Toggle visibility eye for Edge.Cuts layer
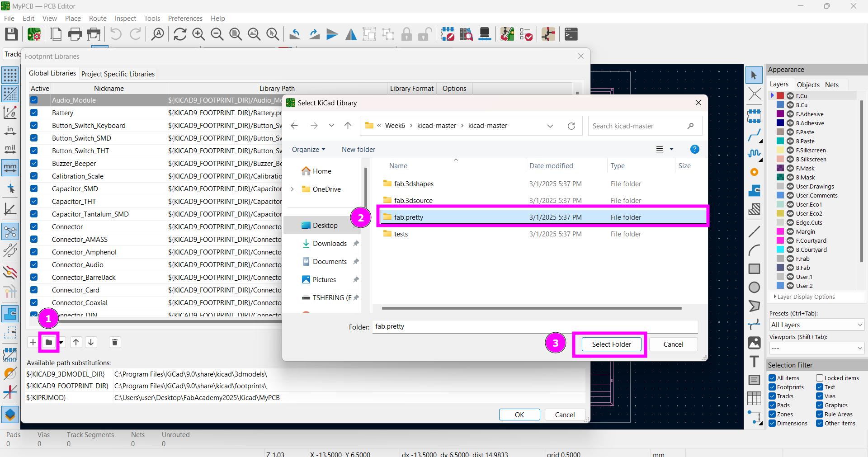Viewport: 868px width, 457px height. pos(790,222)
